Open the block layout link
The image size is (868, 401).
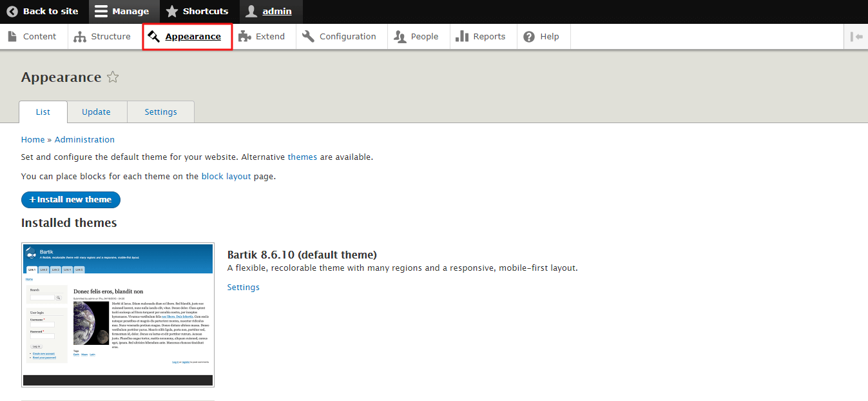click(x=226, y=176)
